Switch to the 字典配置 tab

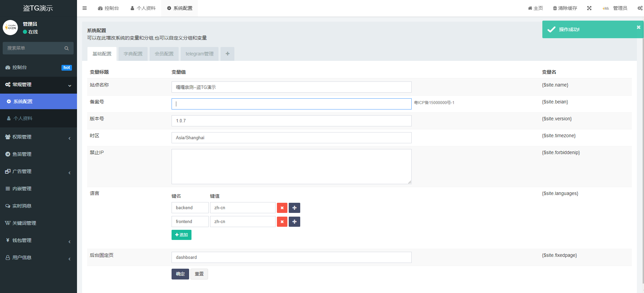point(133,54)
